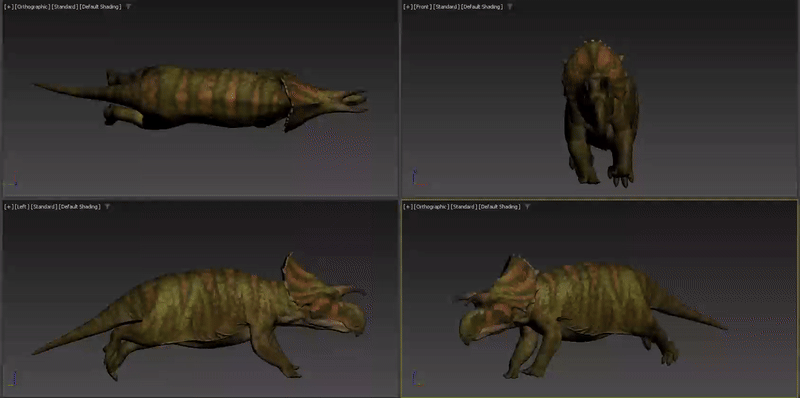Open the [Front] view label menu
Image resolution: width=800 pixels, height=398 pixels.
click(422, 7)
